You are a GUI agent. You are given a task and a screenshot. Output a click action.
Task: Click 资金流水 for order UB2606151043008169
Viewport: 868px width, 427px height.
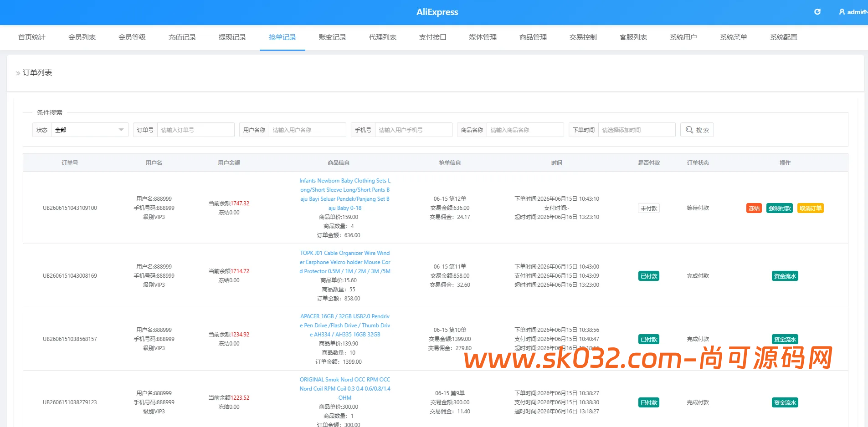785,276
